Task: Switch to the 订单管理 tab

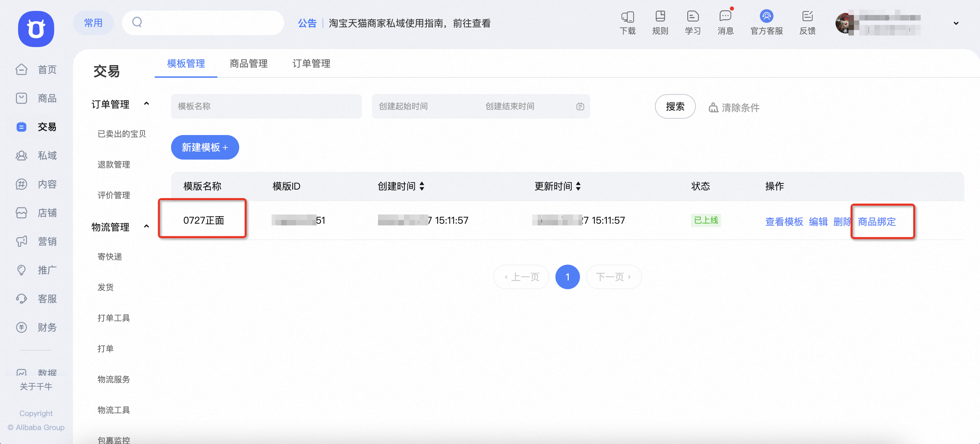Action: point(311,63)
